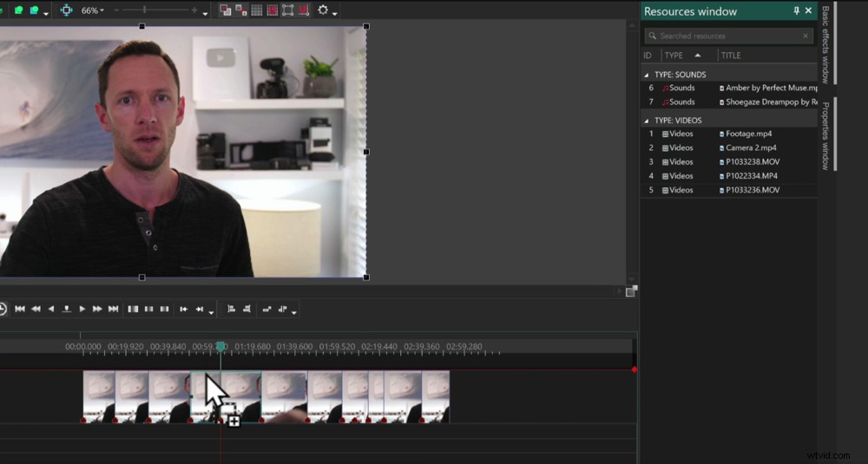Click the split-with-flag blocks icon
The image size is (868, 464).
(282, 309)
